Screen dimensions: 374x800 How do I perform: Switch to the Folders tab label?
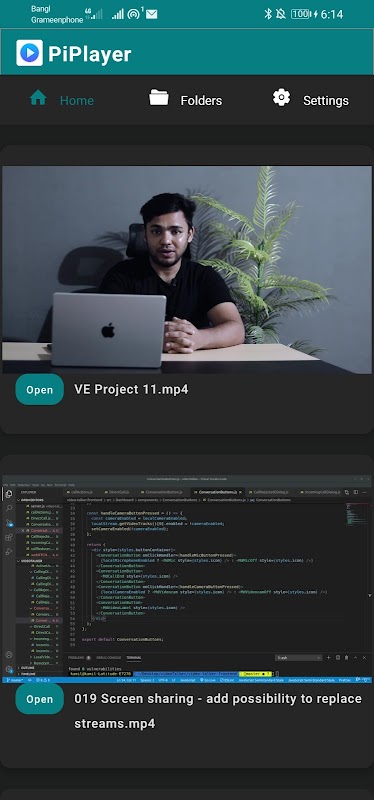(x=201, y=101)
